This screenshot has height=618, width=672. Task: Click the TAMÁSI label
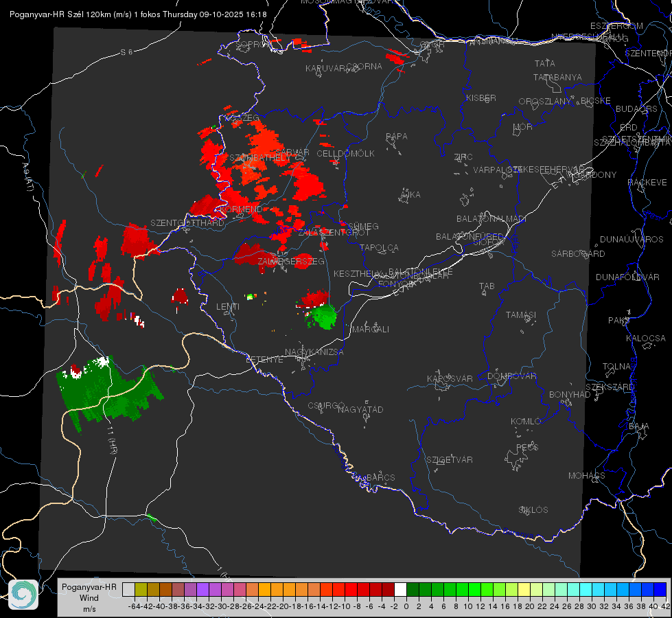click(521, 315)
